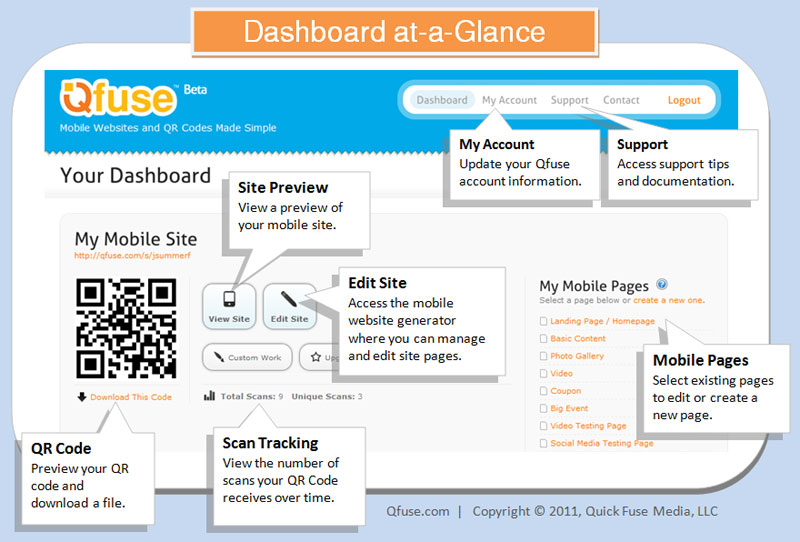The width and height of the screenshot is (800, 542).
Task: Tick the box beside Coupon
Action: pos(543,391)
